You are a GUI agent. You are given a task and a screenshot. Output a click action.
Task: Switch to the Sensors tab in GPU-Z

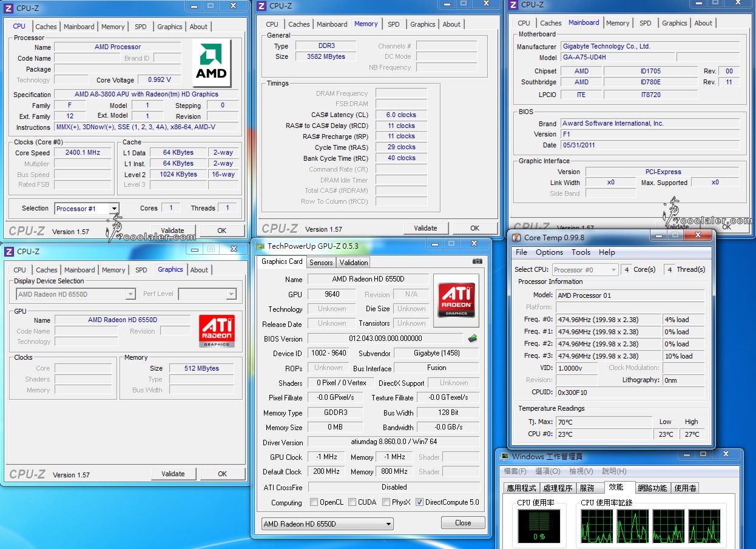(321, 263)
